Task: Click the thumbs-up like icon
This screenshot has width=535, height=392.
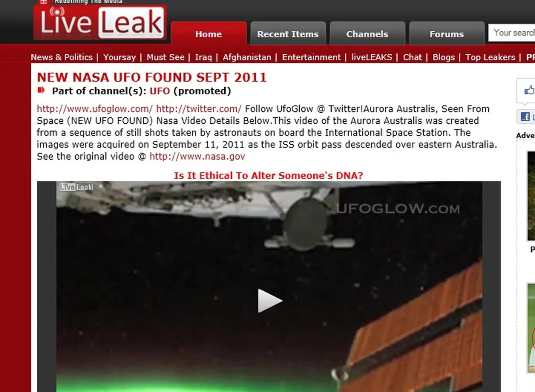Action: tap(529, 90)
